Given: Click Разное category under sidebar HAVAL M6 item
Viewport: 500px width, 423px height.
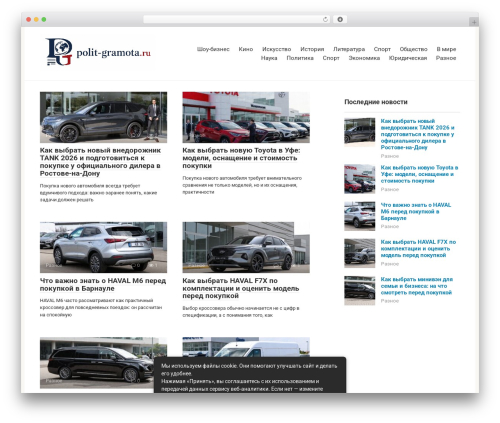Looking at the screenshot, I should coord(390,226).
